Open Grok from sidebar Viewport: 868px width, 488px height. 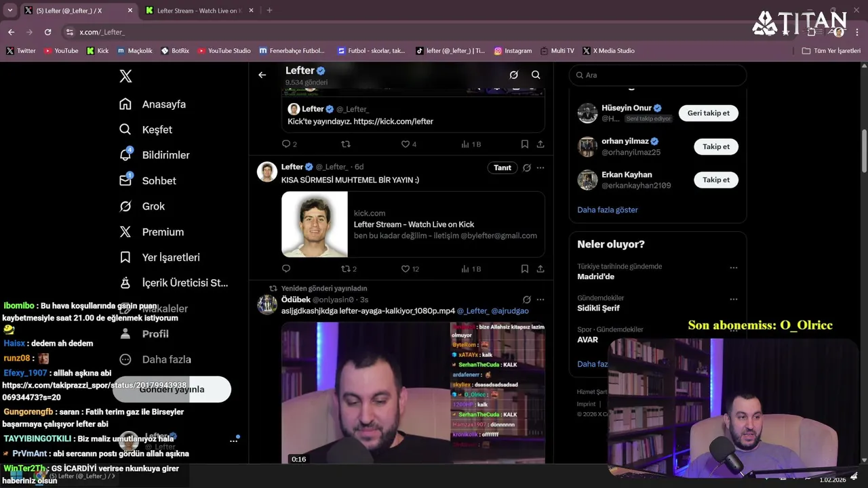pyautogui.click(x=142, y=206)
